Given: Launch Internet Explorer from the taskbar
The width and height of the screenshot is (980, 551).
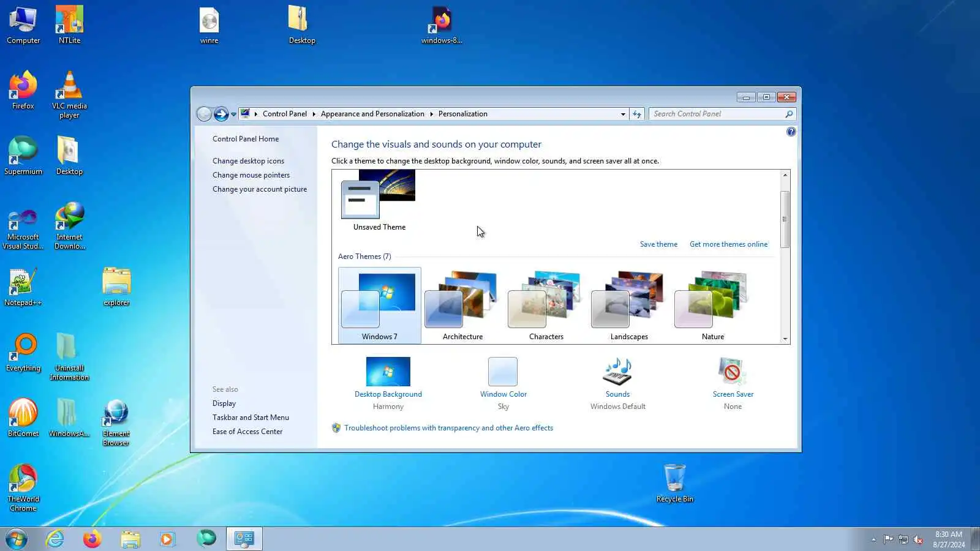Looking at the screenshot, I should (x=55, y=539).
